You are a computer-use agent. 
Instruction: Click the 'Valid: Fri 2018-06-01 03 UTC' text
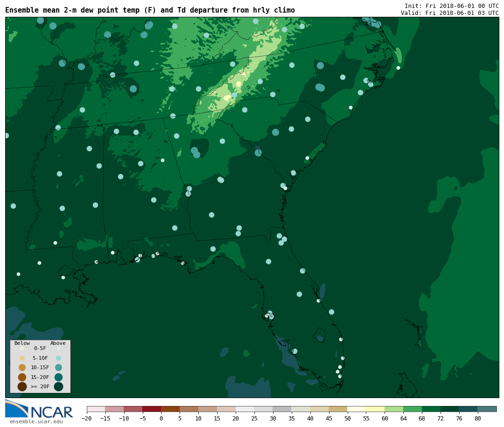(x=450, y=13)
